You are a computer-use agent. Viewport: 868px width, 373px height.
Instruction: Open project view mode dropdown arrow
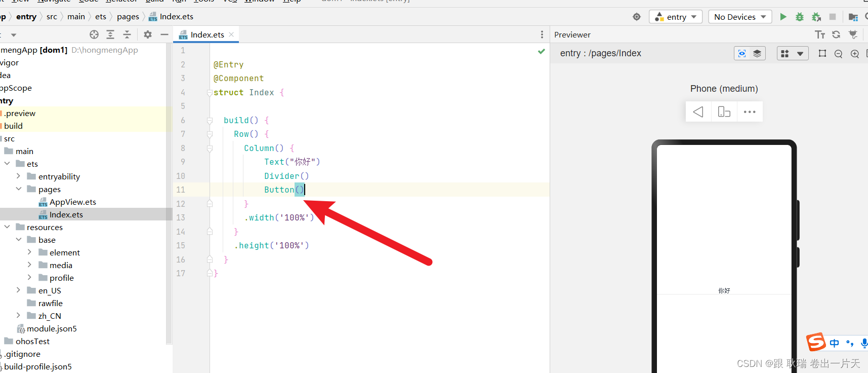tap(14, 35)
